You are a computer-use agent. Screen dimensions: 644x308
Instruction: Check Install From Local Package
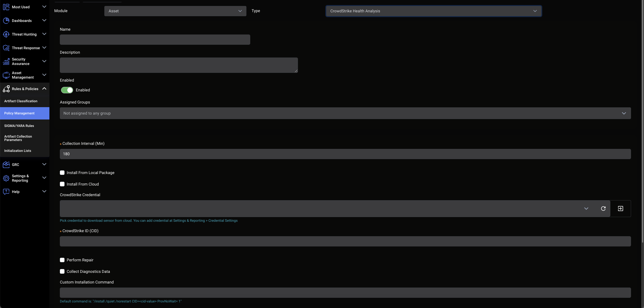coord(62,173)
